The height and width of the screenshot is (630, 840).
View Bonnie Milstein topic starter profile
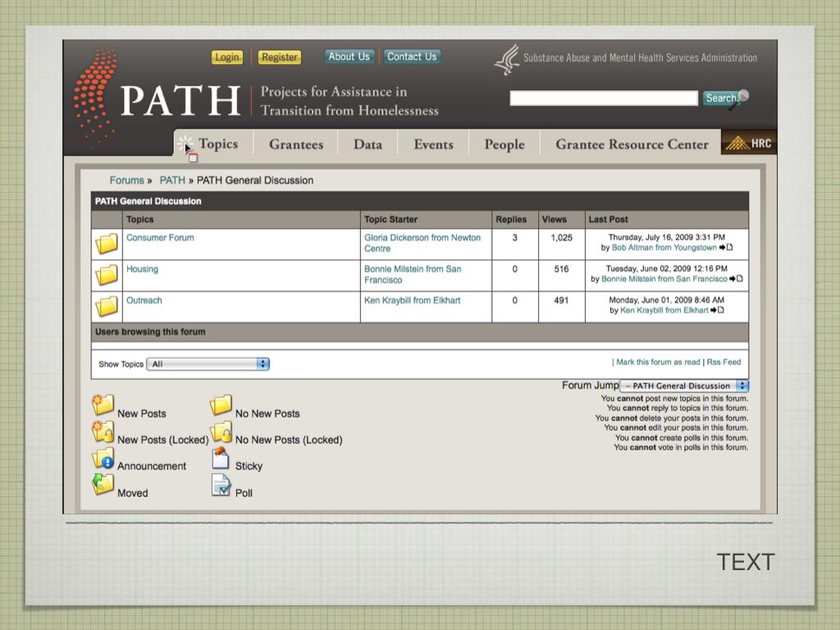tap(413, 274)
